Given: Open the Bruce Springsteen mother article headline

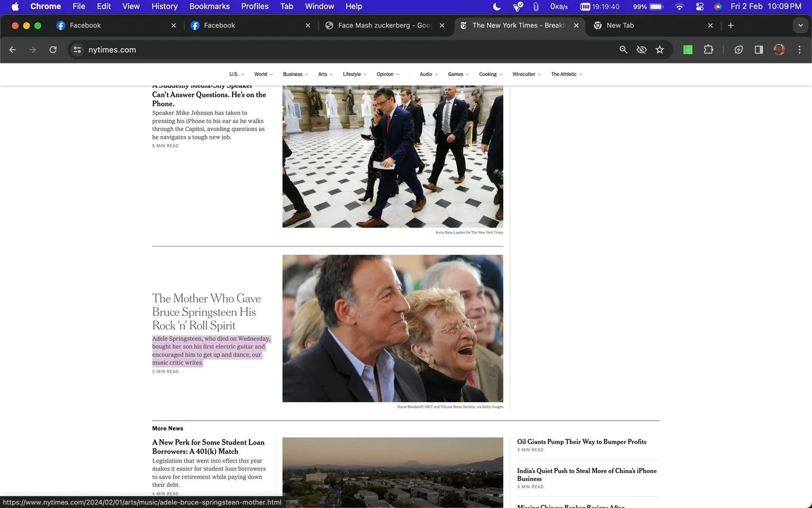Looking at the screenshot, I should [x=206, y=312].
